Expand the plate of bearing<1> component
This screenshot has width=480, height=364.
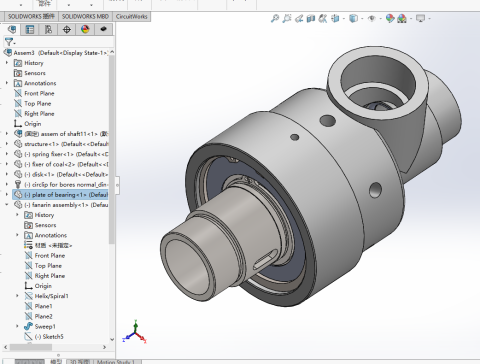(x=7, y=195)
